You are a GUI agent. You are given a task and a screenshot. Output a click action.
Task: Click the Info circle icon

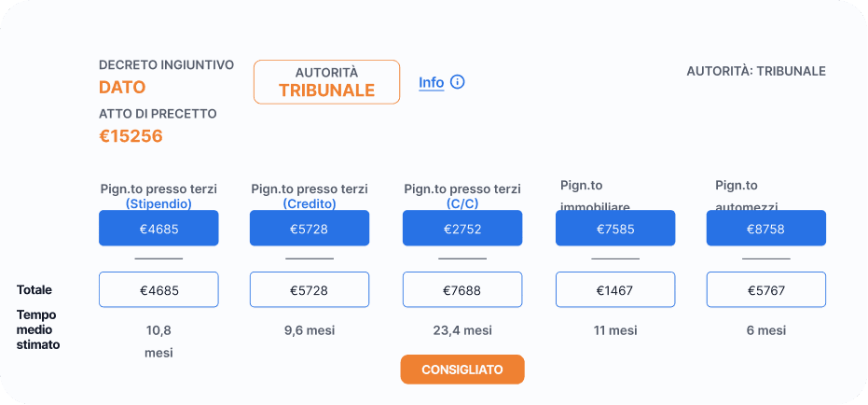click(457, 82)
